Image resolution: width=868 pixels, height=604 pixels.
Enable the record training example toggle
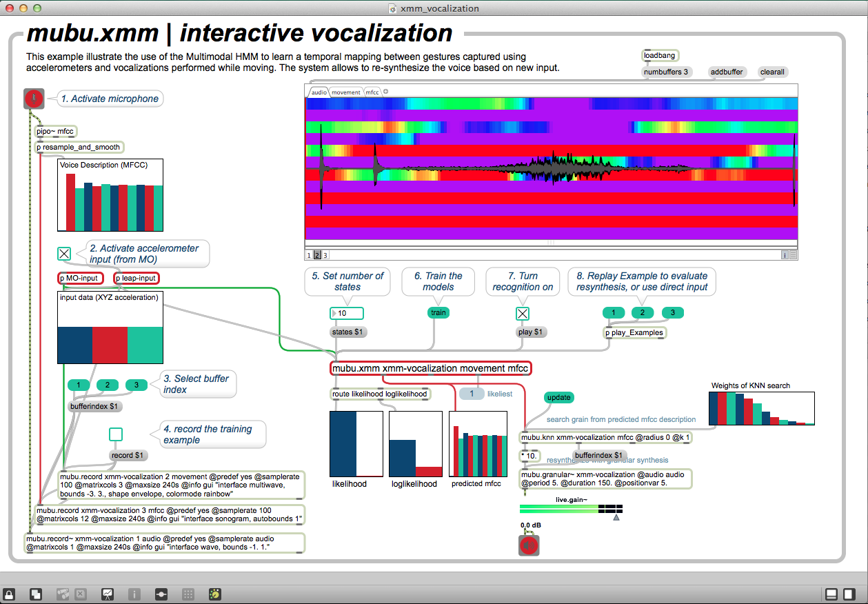pyautogui.click(x=116, y=434)
